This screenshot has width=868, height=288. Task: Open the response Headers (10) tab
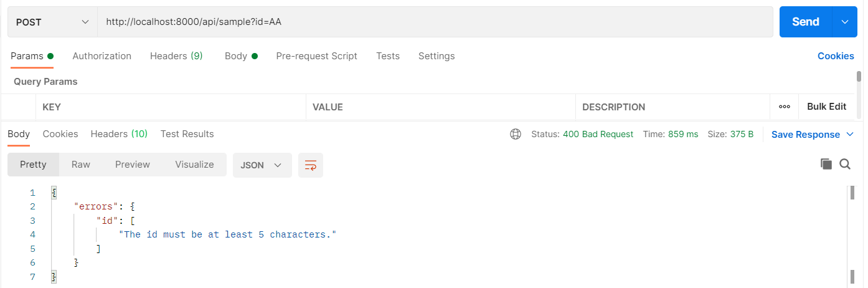[x=119, y=134]
